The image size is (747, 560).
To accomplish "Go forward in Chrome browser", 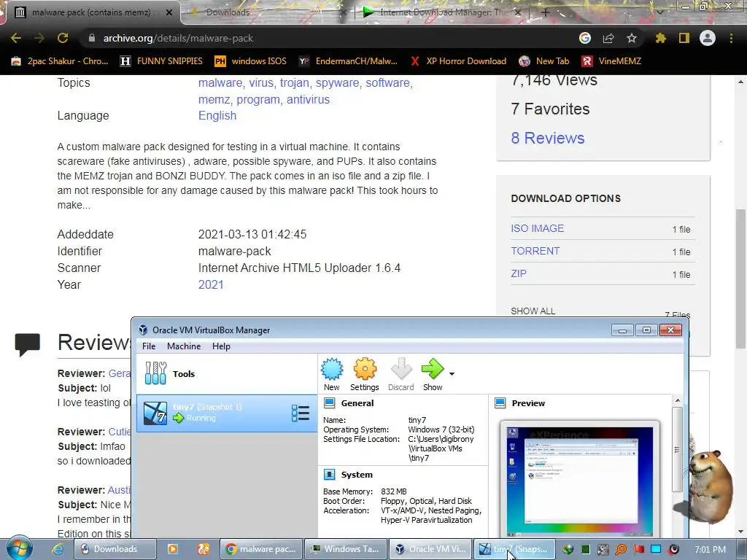I will coord(39,38).
